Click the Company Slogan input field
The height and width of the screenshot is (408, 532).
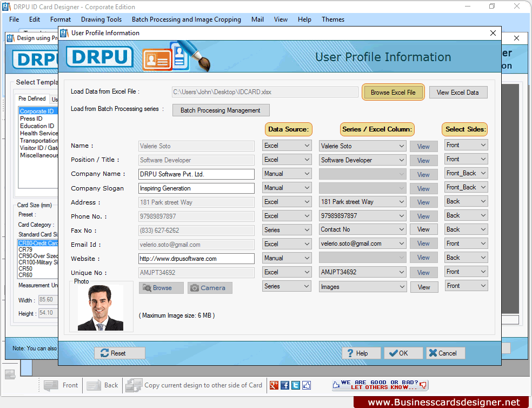pos(196,188)
